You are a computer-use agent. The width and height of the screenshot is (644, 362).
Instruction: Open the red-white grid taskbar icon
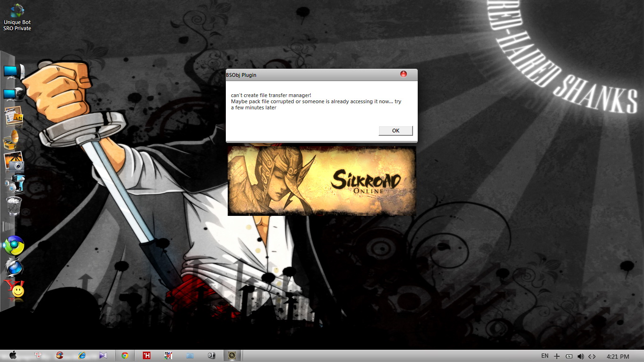(x=38, y=356)
